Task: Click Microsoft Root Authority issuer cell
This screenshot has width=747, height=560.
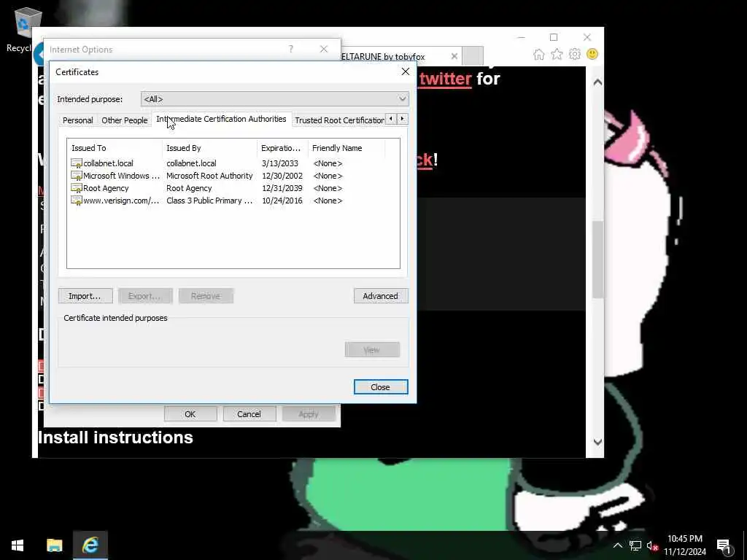Action: coord(209,176)
